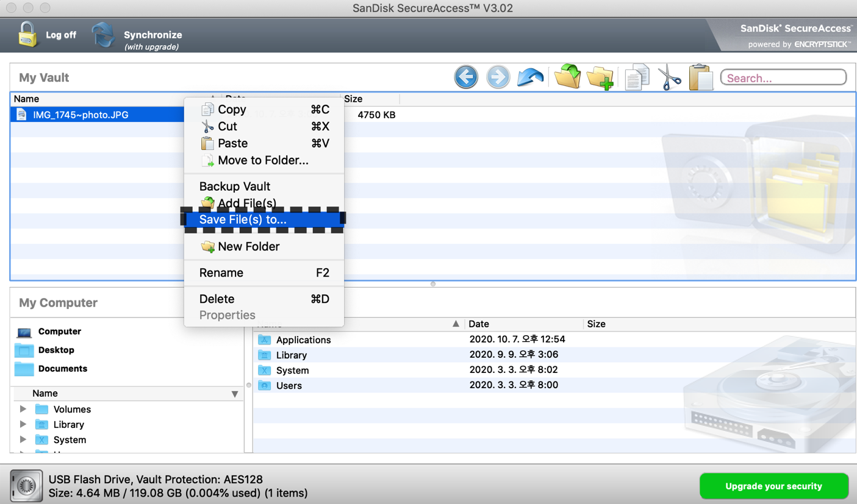Select Move to Folder... menu entry

(264, 160)
